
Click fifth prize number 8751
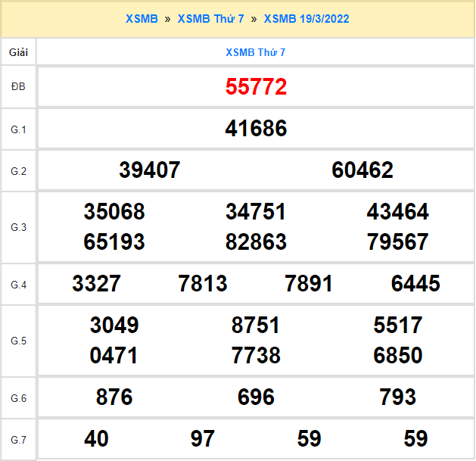click(256, 326)
